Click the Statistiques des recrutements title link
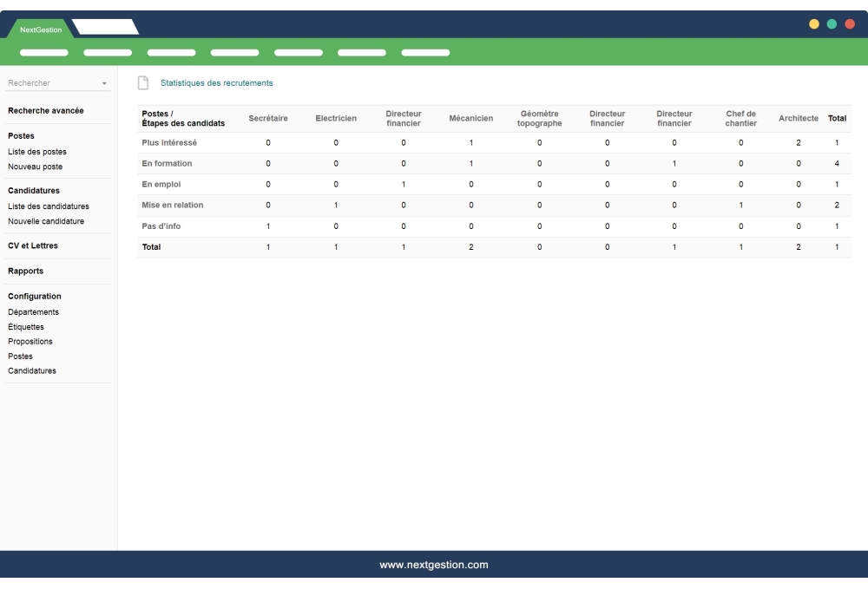The image size is (868, 589). click(x=216, y=82)
